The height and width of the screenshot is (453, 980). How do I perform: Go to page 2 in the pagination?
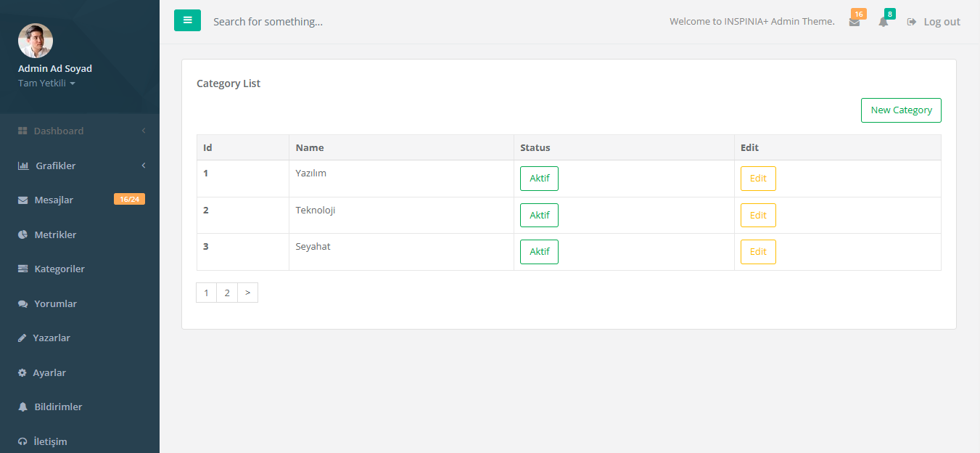click(x=227, y=293)
